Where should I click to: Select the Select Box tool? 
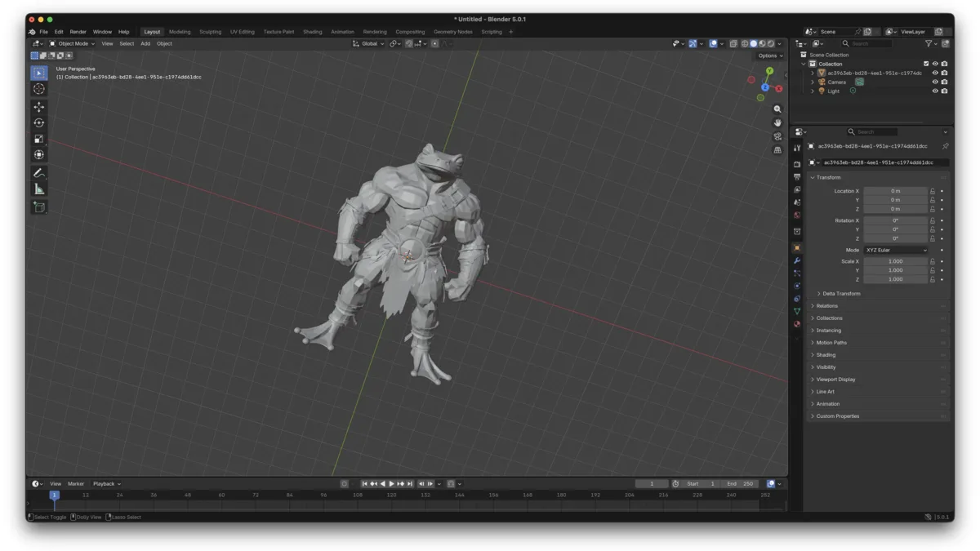pyautogui.click(x=39, y=73)
